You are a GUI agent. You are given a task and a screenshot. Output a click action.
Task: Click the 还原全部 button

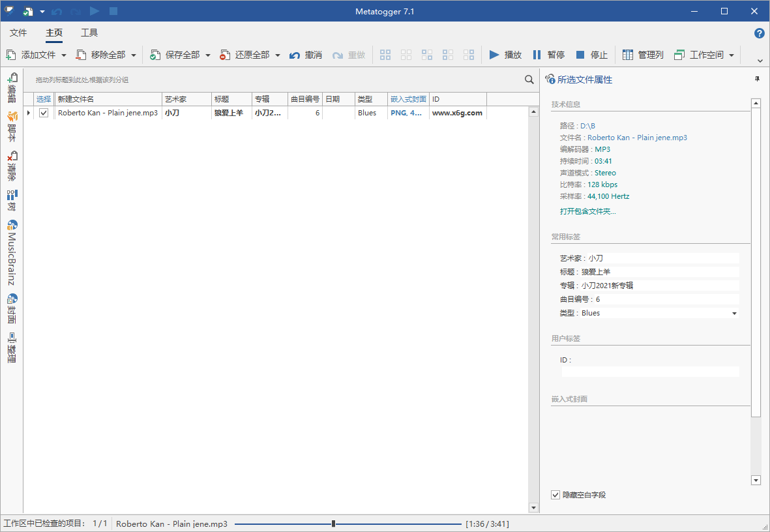click(245, 55)
